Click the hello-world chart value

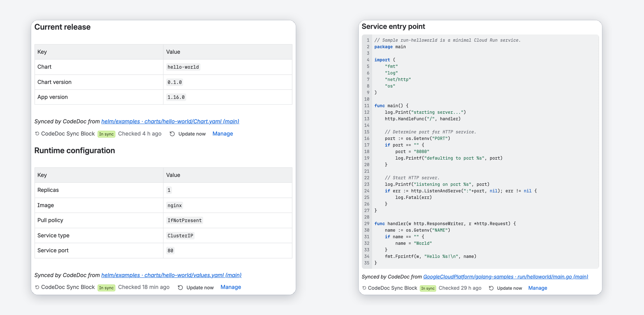[183, 67]
